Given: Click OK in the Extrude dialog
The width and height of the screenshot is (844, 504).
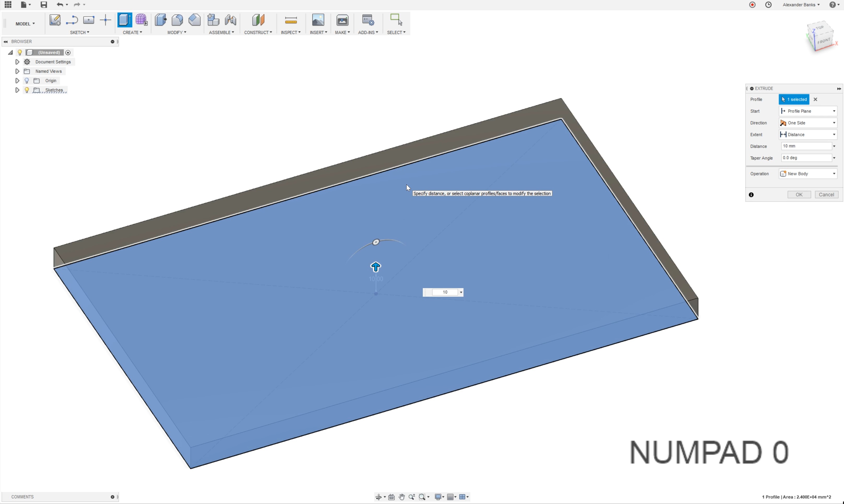Looking at the screenshot, I should point(799,195).
